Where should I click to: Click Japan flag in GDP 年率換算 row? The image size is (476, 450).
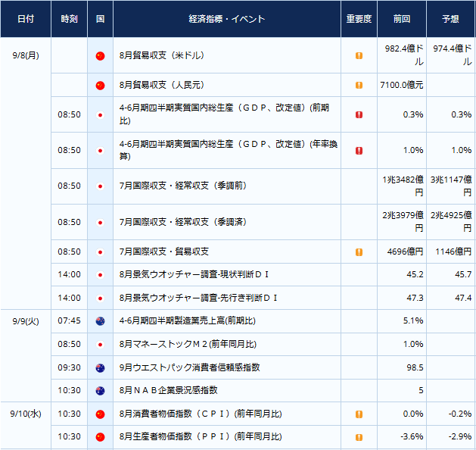(x=100, y=151)
